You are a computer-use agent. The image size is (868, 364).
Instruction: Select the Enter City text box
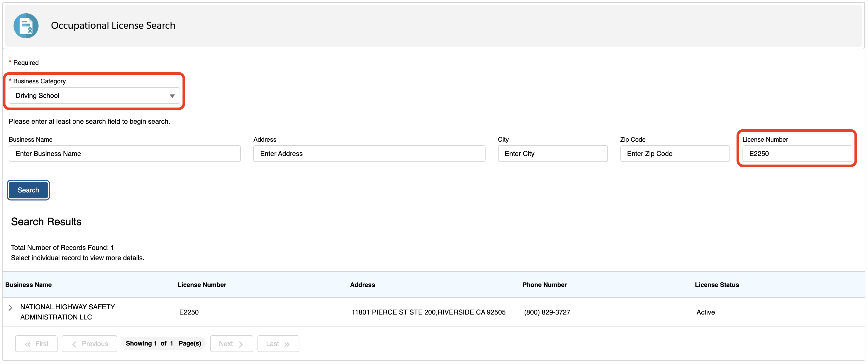(553, 154)
